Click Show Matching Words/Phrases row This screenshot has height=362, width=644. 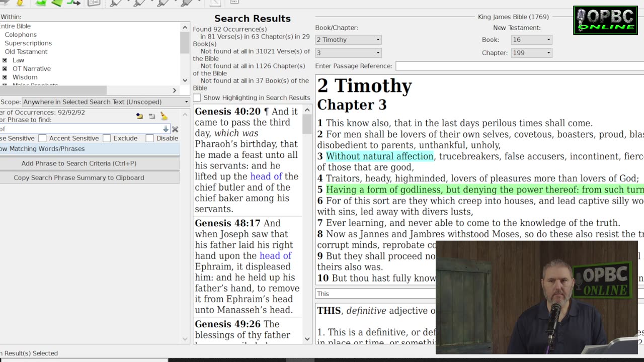tap(90, 149)
